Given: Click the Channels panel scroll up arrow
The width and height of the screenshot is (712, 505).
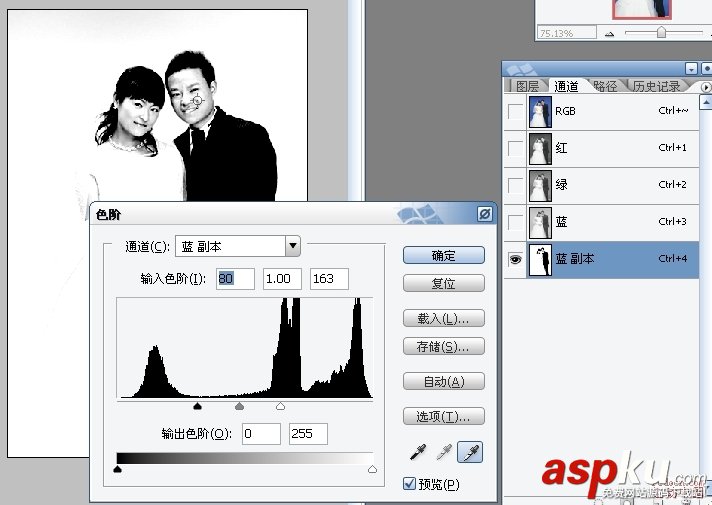Looking at the screenshot, I should tap(706, 103).
